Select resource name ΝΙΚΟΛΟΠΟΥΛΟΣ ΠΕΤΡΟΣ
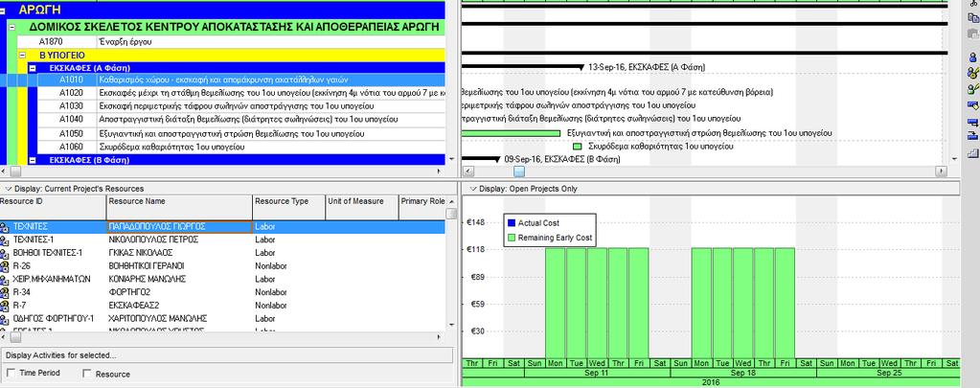The height and width of the screenshot is (388, 980). 153,240
